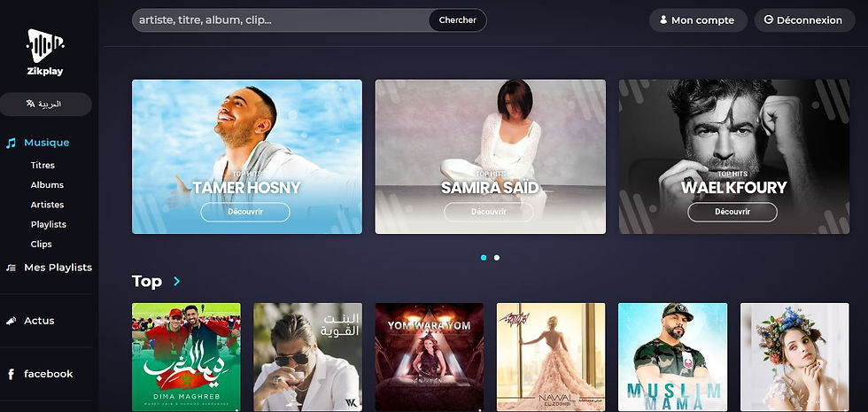Switch to the second carousel page dot
868x412 pixels.
pos(497,258)
